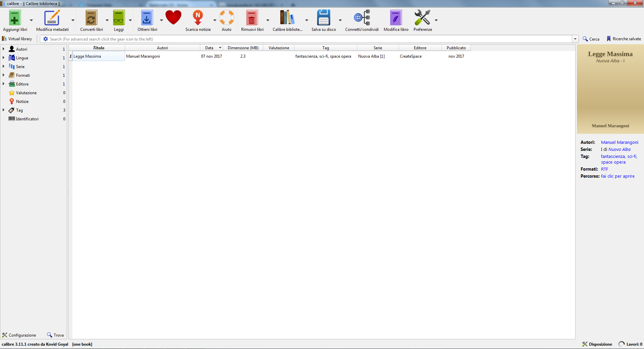
Task: Click the Cerca search button
Action: [591, 39]
